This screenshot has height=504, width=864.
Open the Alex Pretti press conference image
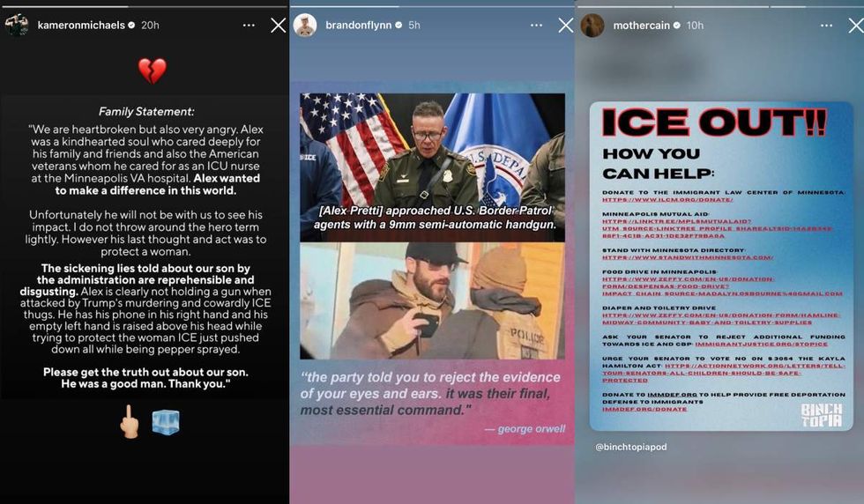coord(433,167)
